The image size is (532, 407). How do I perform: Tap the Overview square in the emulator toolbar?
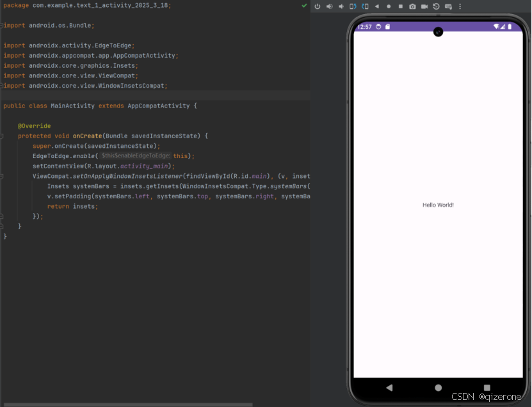400,6
